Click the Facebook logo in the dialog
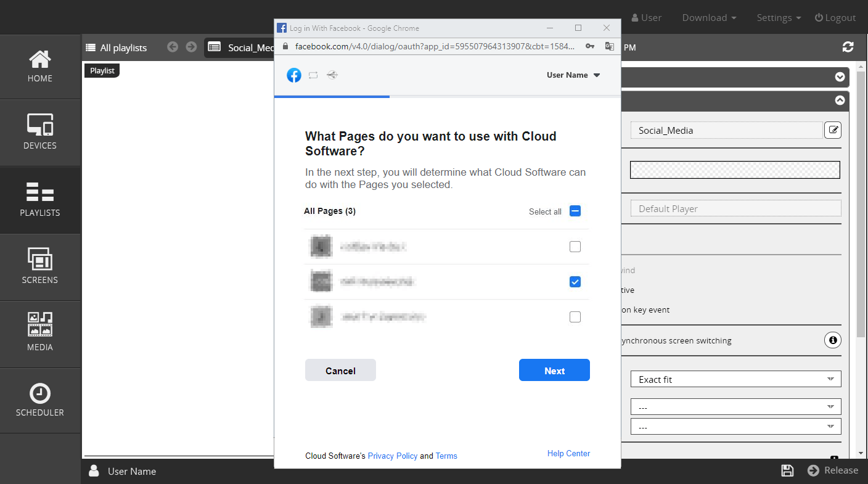The height and width of the screenshot is (484, 868). tap(294, 75)
